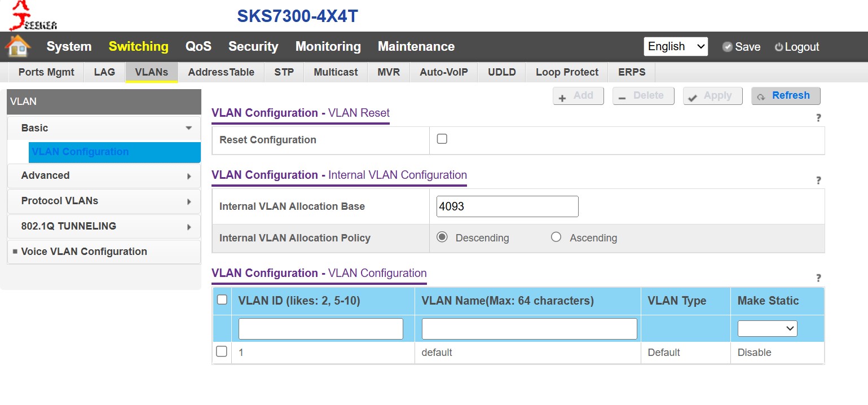Viewport: 868px width, 405px height.
Task: Expand the Advanced VLAN menu
Action: [x=104, y=175]
